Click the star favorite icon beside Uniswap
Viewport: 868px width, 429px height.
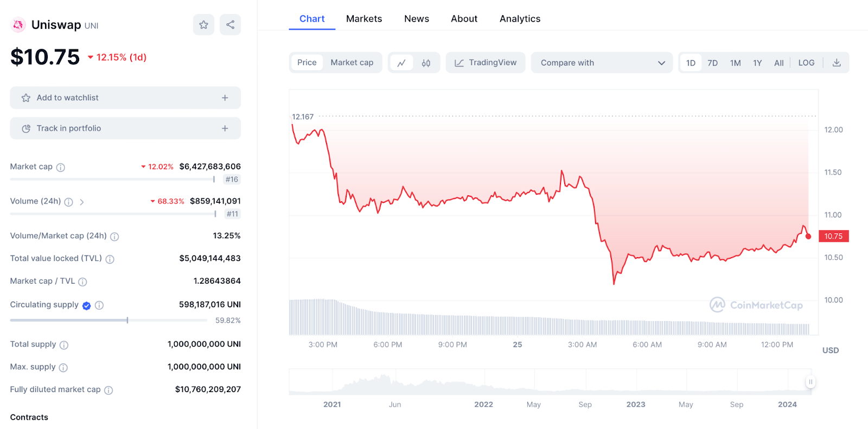tap(203, 24)
